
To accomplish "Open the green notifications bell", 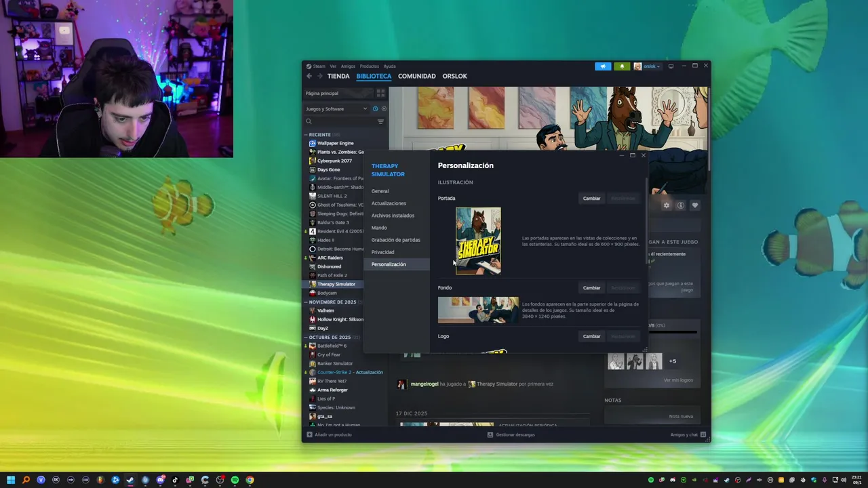I will pyautogui.click(x=622, y=66).
